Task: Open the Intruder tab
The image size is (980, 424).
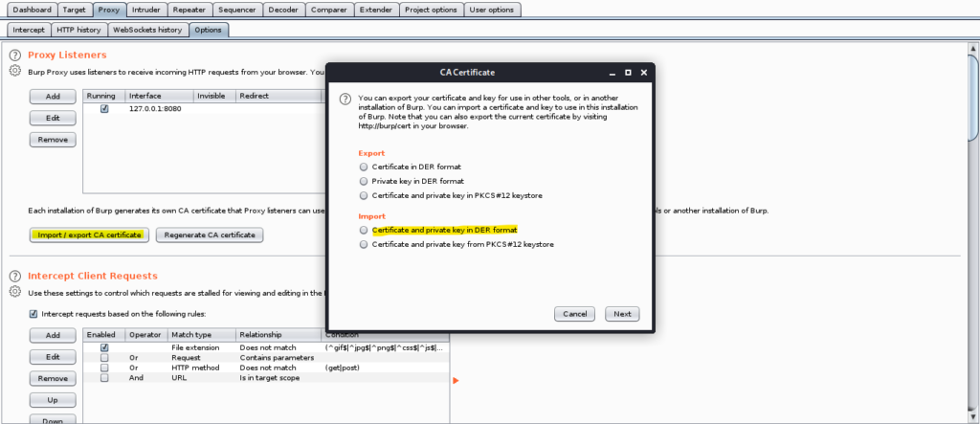Action: (146, 10)
